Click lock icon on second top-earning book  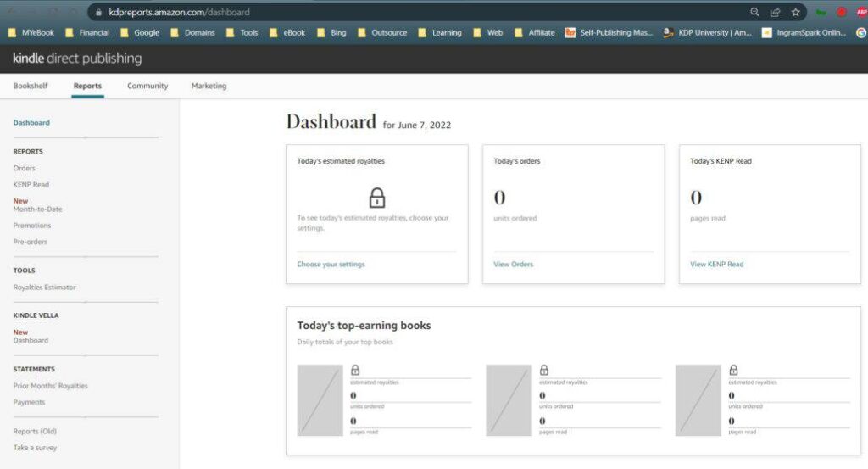tap(544, 370)
